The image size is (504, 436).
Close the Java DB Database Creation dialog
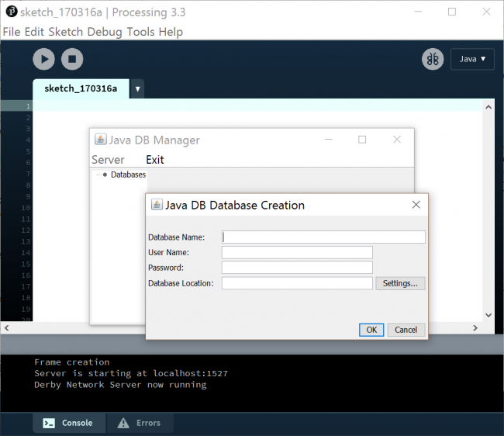pyautogui.click(x=416, y=205)
